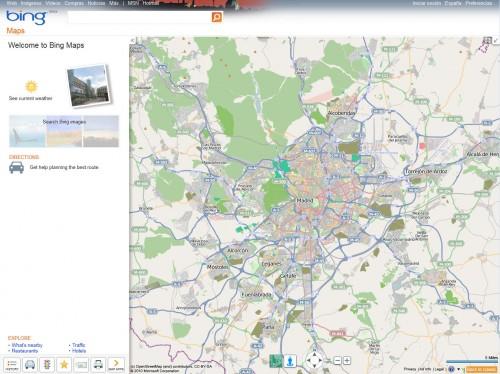Click the Leganés label on the map
Image resolution: width=500 pixels, height=374 pixels.
tap(271, 264)
